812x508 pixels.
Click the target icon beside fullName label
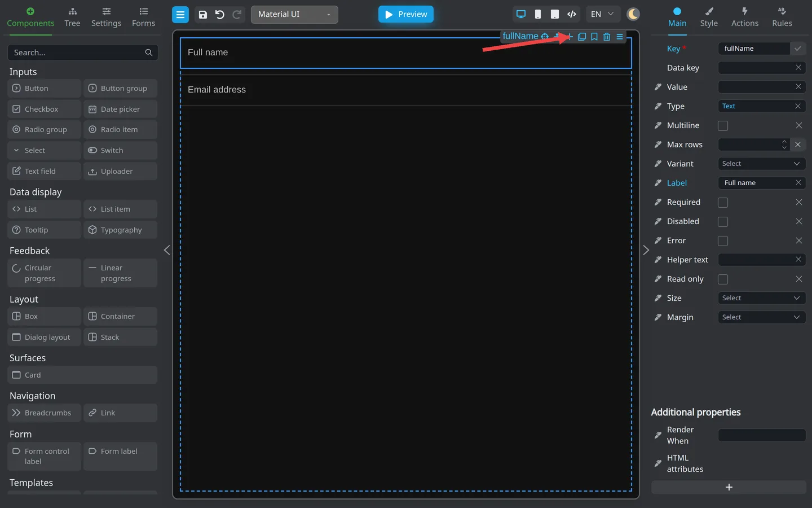(x=545, y=37)
